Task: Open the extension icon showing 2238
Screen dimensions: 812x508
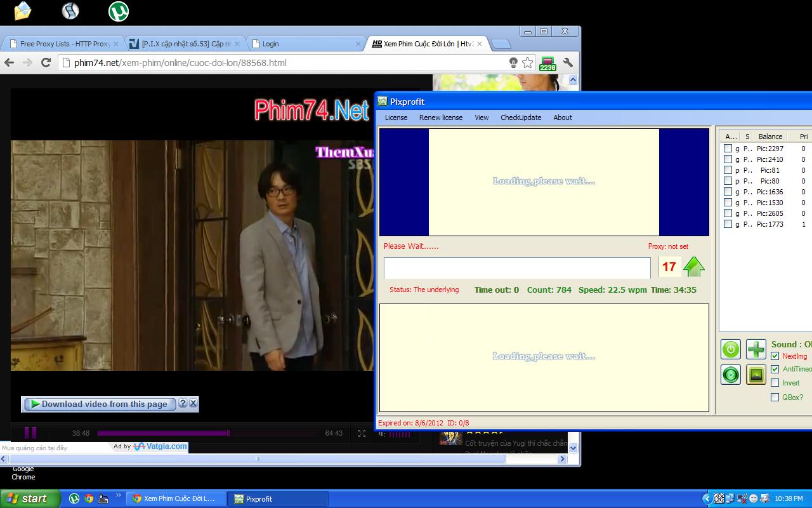Action: point(547,63)
